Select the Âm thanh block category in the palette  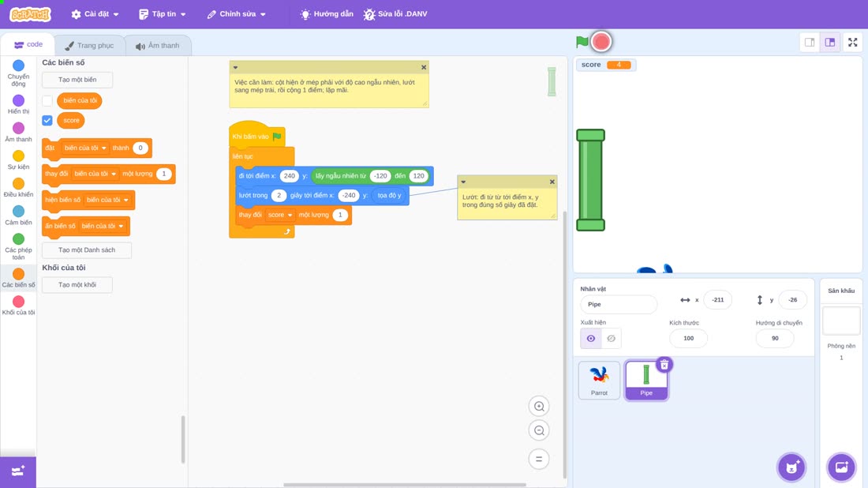18,133
